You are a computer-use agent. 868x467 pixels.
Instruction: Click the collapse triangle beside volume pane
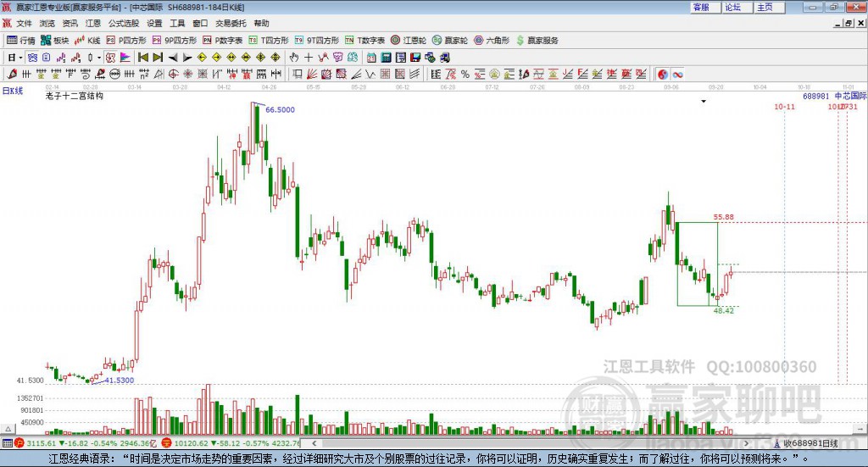point(8,428)
